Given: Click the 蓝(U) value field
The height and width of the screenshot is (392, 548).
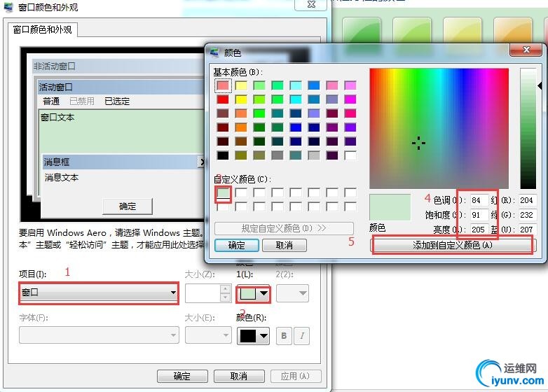Looking at the screenshot, I should [527, 230].
